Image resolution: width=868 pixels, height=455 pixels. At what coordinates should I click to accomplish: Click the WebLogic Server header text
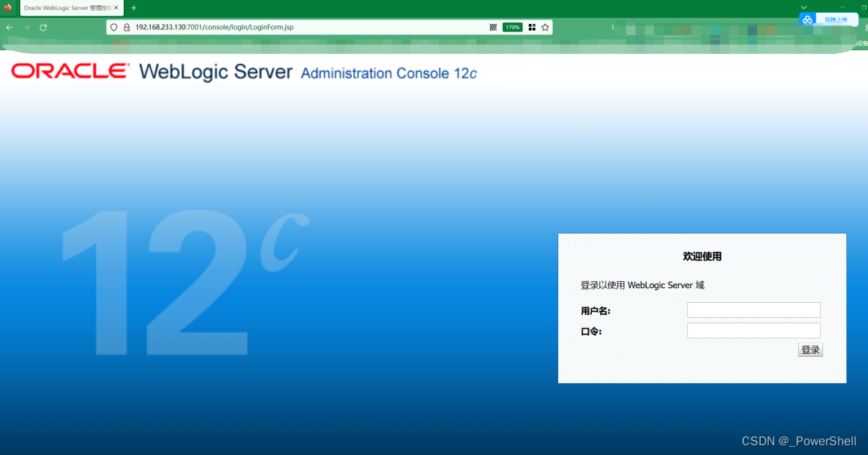coord(215,72)
